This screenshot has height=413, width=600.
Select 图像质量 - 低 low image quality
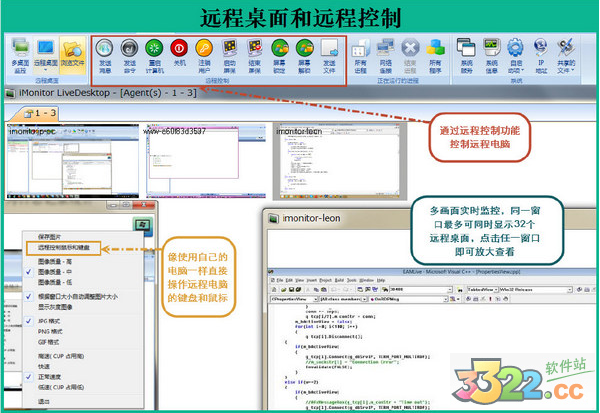pos(55,282)
